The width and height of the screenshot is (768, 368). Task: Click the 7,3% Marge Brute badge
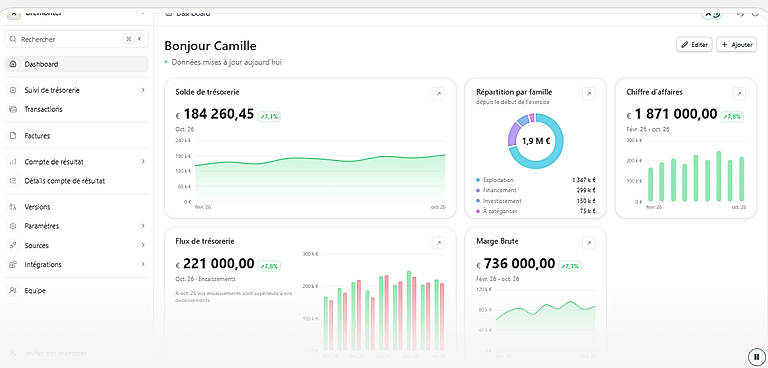[x=570, y=266]
